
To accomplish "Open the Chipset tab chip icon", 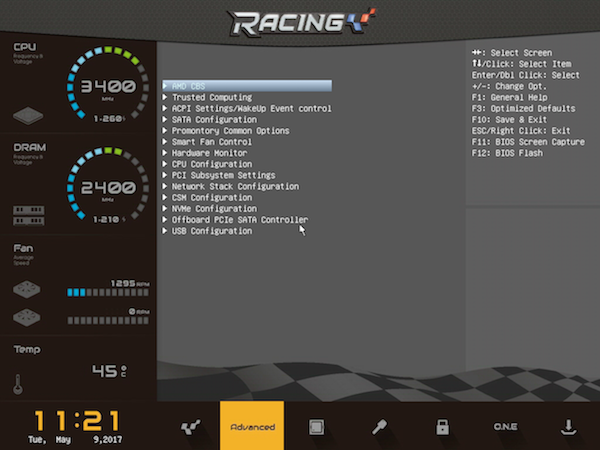I will click(x=316, y=427).
